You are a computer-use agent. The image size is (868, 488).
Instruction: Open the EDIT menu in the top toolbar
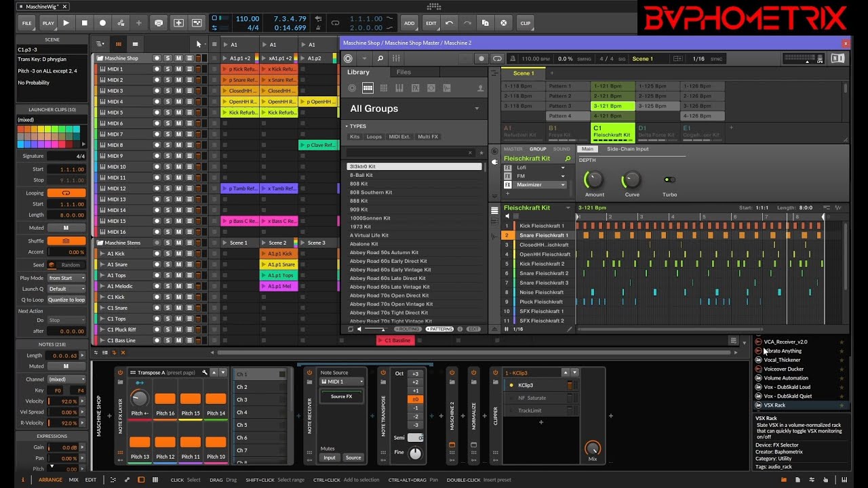[431, 22]
